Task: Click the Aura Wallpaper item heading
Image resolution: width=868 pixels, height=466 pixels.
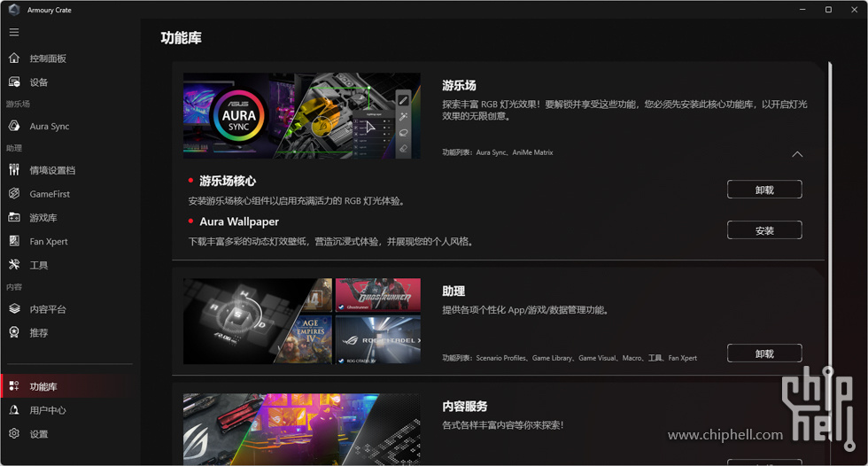Action: pos(239,221)
